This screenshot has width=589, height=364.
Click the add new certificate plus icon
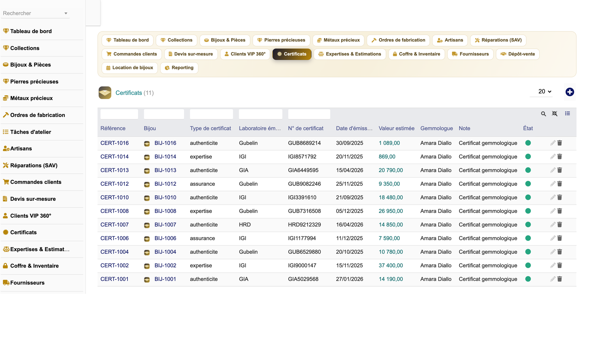click(570, 92)
